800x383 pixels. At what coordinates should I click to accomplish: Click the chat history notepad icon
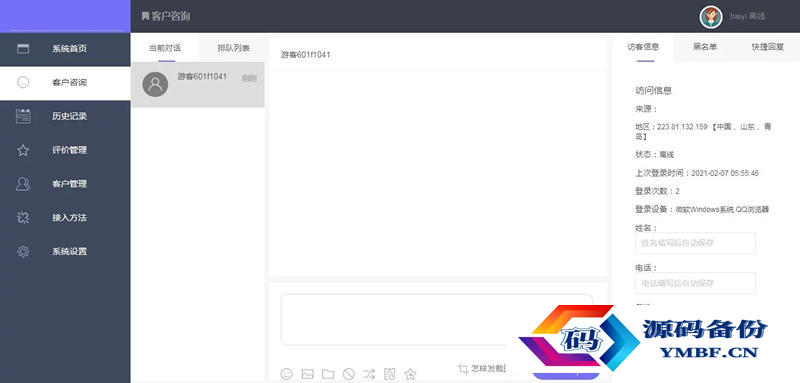[389, 374]
